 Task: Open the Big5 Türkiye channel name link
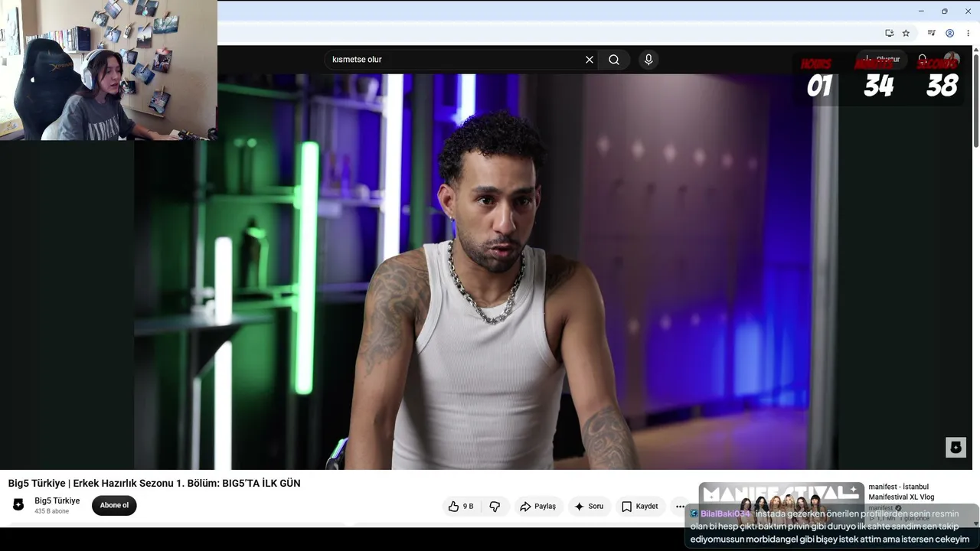[57, 500]
